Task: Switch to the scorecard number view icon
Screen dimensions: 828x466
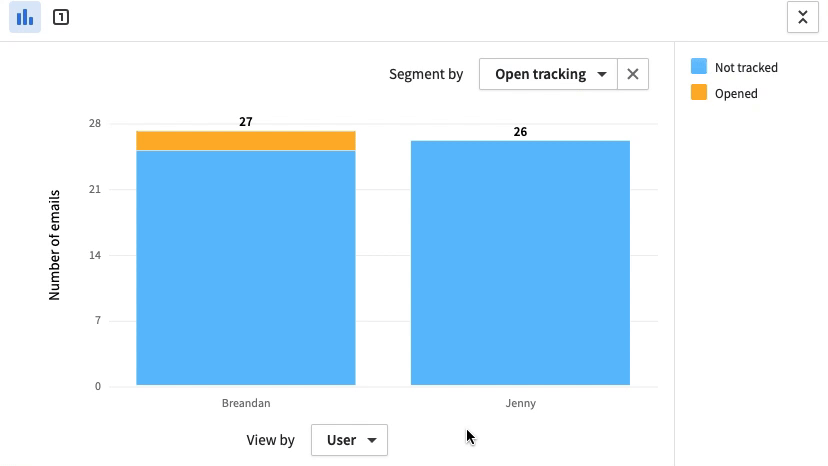Action: (x=61, y=17)
